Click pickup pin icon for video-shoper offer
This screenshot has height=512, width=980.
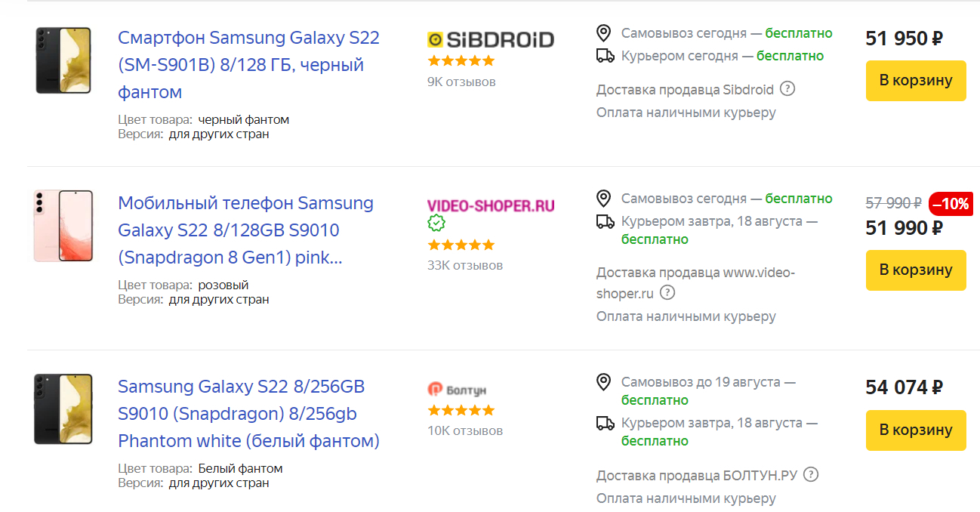(603, 199)
